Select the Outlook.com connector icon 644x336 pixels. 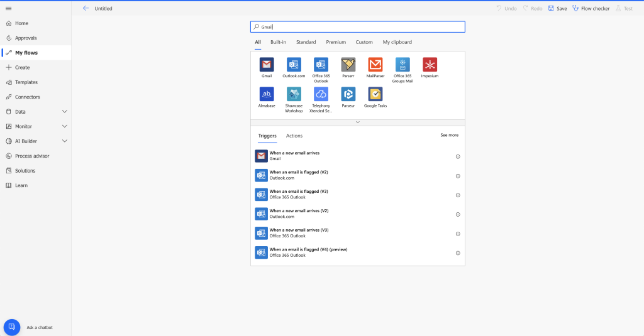click(294, 65)
